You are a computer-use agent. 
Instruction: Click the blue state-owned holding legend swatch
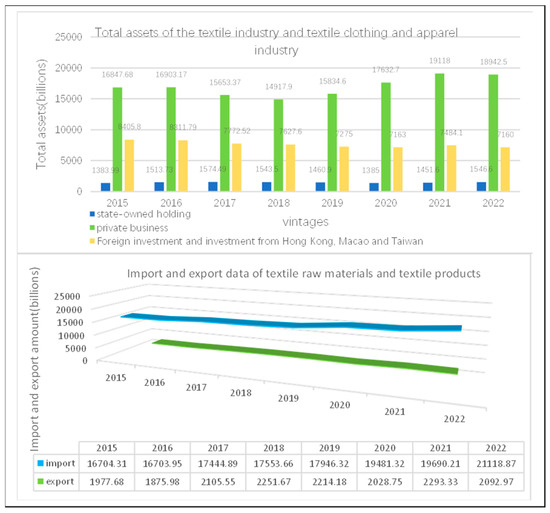92,214
